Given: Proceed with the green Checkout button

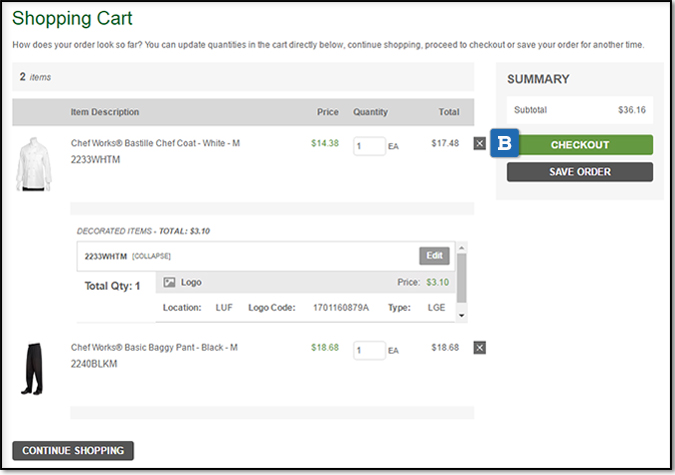Looking at the screenshot, I should 579,145.
